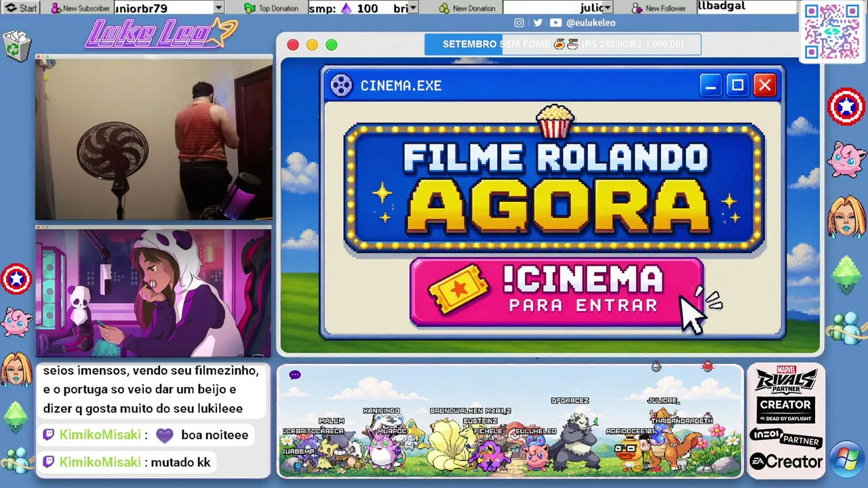Launch MSN Messenger icon on right side

coord(846,327)
